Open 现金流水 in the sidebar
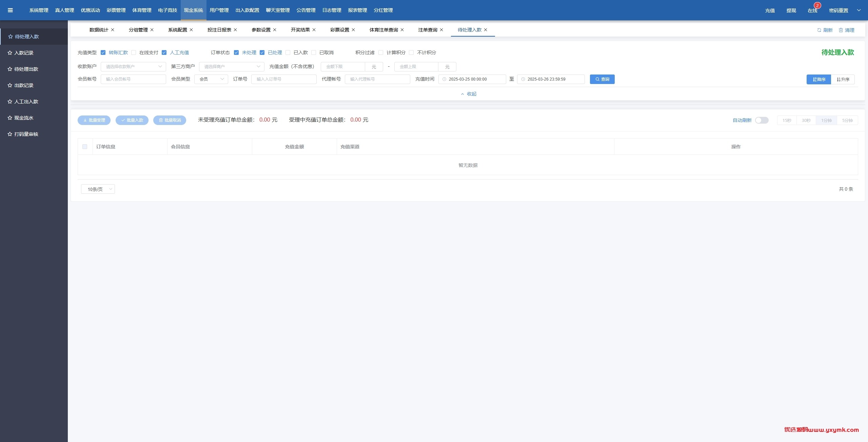 point(34,118)
